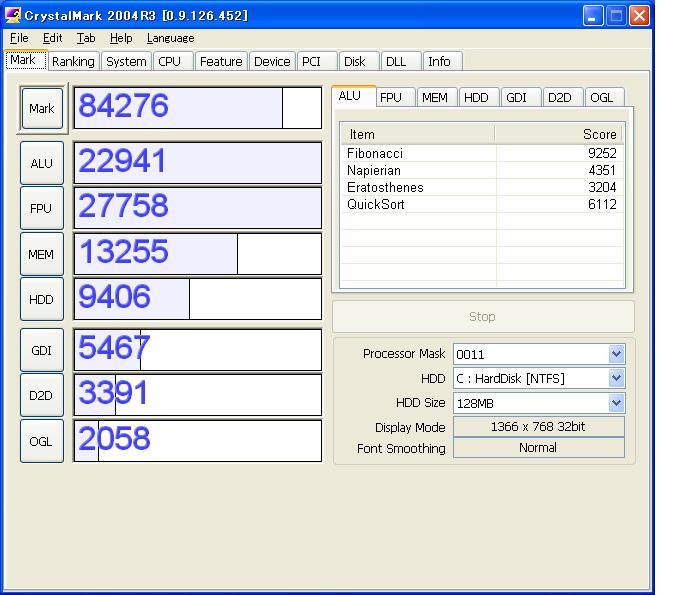Show HDD results tab in score panel

point(478,97)
